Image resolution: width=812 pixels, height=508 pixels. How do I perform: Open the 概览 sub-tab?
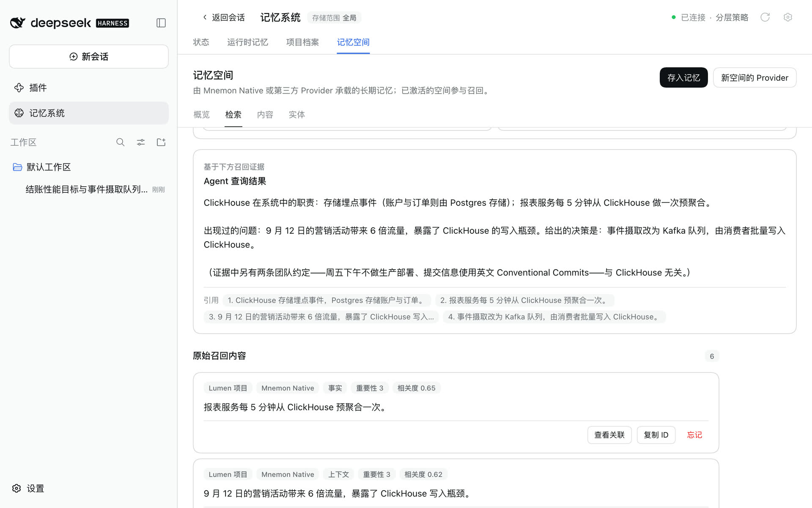point(202,115)
